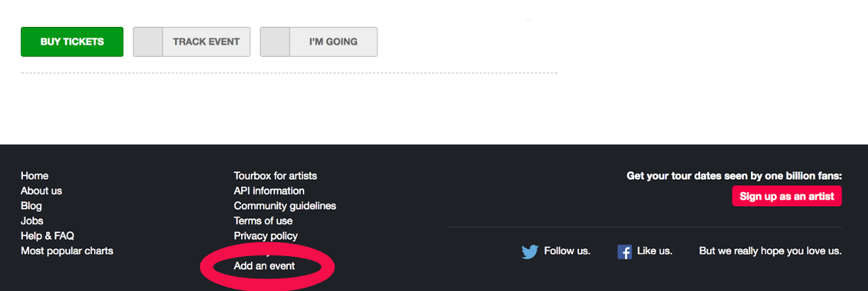The height and width of the screenshot is (291, 868).
Task: Click the Facebook logo icon
Action: coord(625,251)
